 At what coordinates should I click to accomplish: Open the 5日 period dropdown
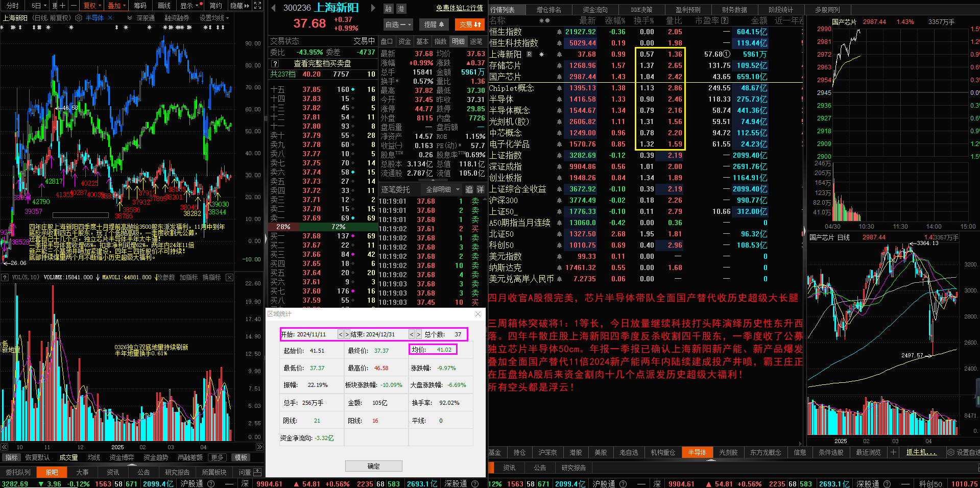[x=38, y=6]
